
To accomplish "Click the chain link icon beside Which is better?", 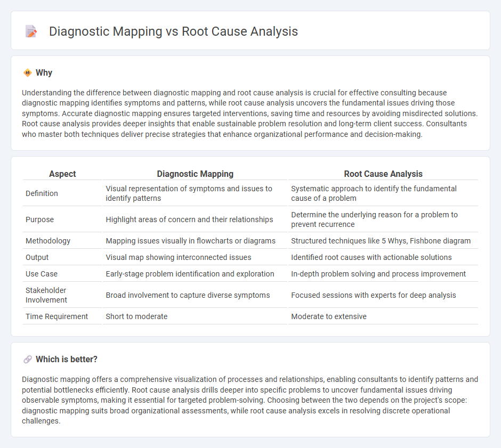I will (x=28, y=360).
